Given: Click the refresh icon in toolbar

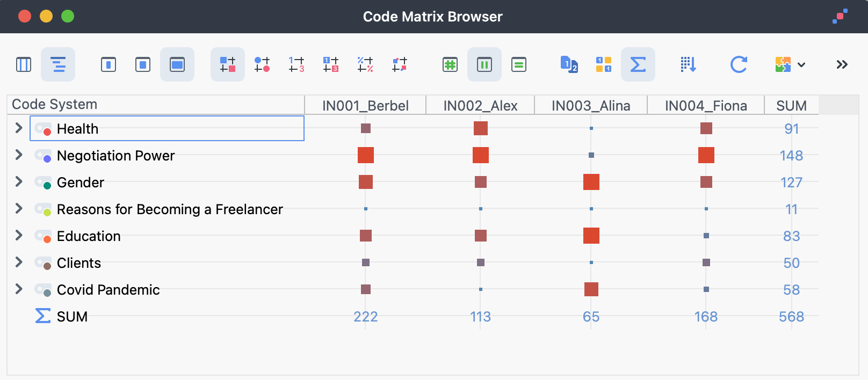Looking at the screenshot, I should click(x=739, y=65).
